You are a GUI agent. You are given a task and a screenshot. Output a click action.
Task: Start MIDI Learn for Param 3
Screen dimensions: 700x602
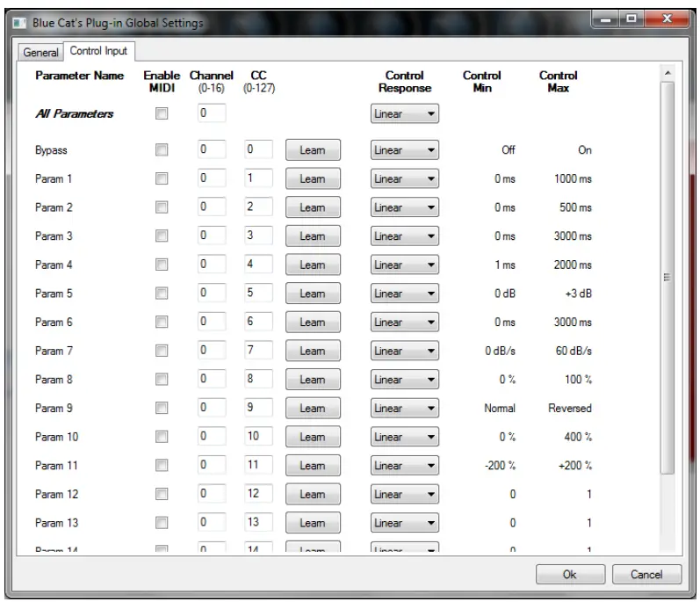pyautogui.click(x=313, y=236)
